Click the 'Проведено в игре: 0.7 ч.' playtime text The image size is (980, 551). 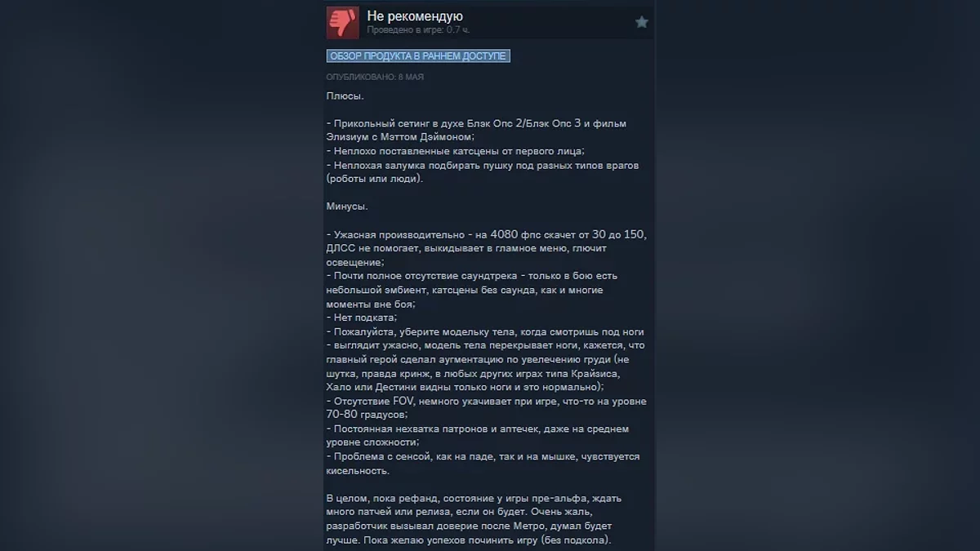point(418,30)
